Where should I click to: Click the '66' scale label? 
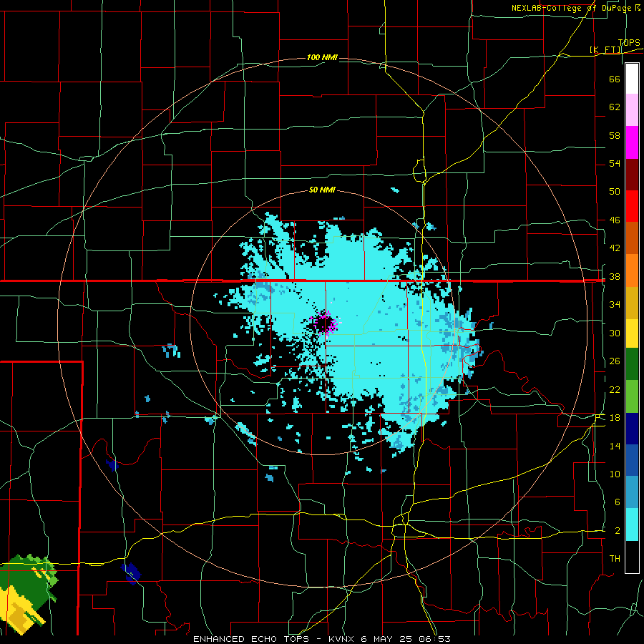[x=615, y=79]
